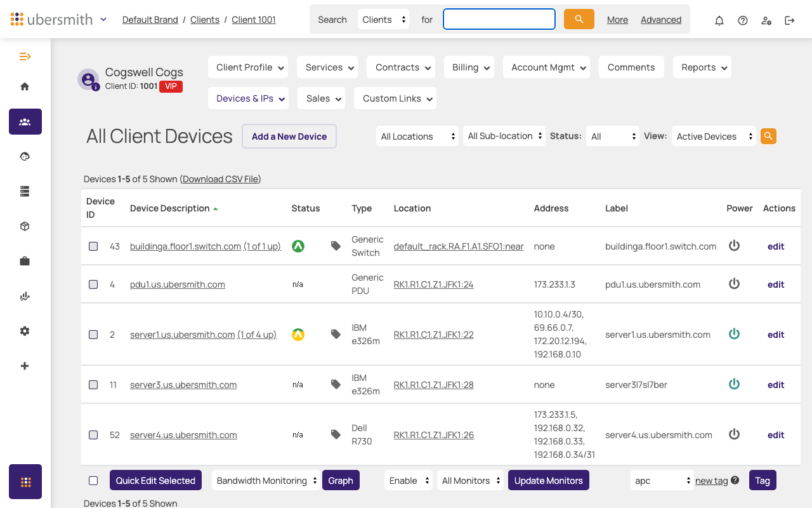
Task: Open the Devices & IPs menu
Action: pos(248,98)
